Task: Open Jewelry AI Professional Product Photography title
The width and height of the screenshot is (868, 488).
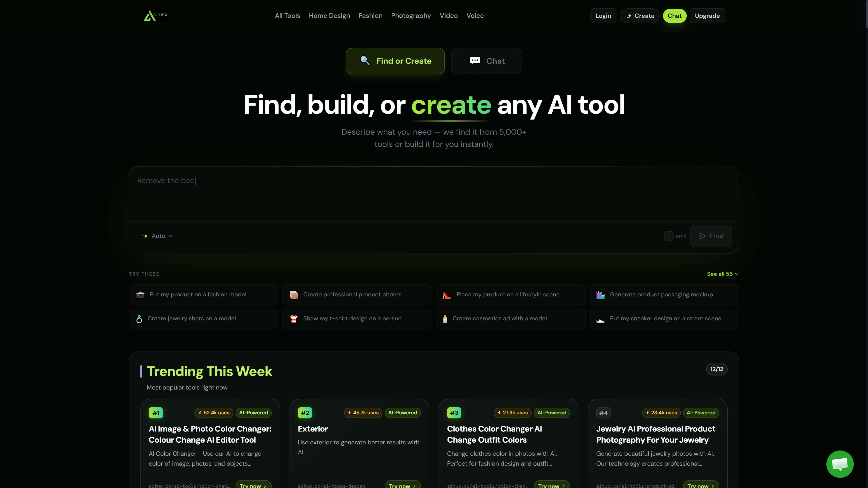Action: tap(655, 434)
